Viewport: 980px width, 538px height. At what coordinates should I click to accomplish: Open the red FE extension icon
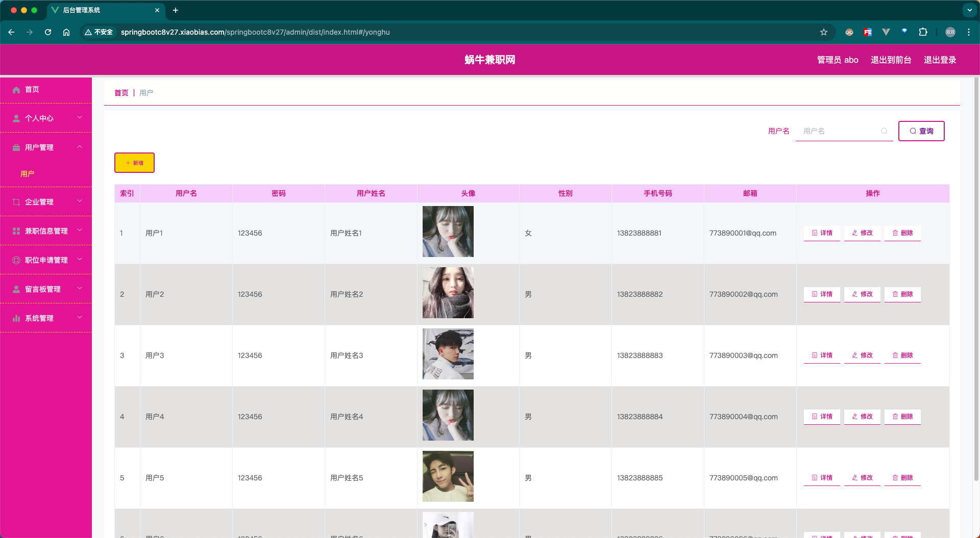click(868, 32)
